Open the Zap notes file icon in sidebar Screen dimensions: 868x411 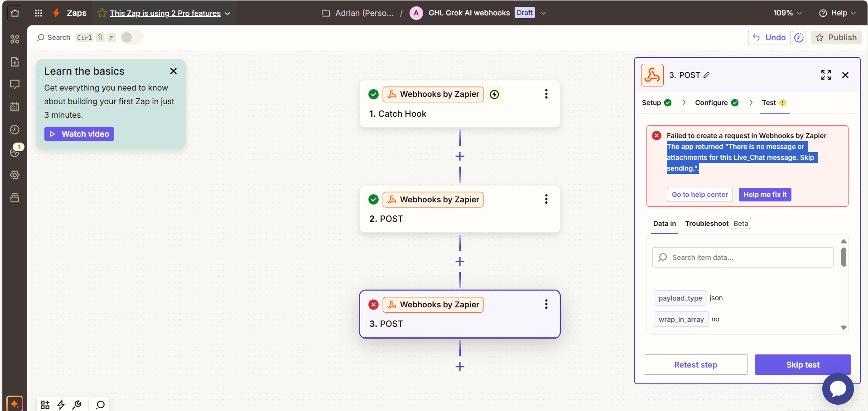point(15,62)
